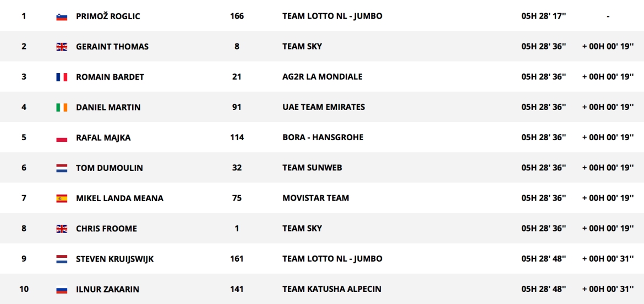Click the Slovenian flag beside Primož Roglic

coord(62,16)
